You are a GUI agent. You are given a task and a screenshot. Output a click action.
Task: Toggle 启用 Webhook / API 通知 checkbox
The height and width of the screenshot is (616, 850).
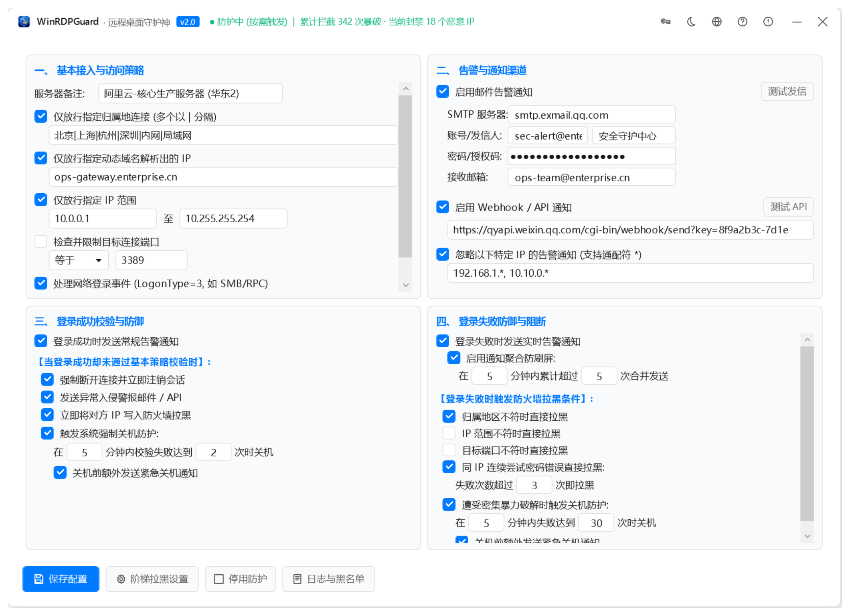click(x=443, y=207)
